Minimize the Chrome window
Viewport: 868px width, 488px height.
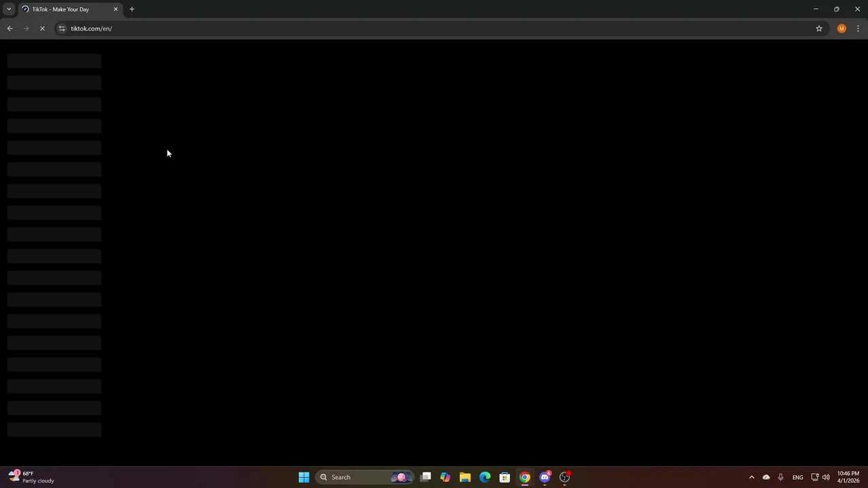pyautogui.click(x=816, y=9)
